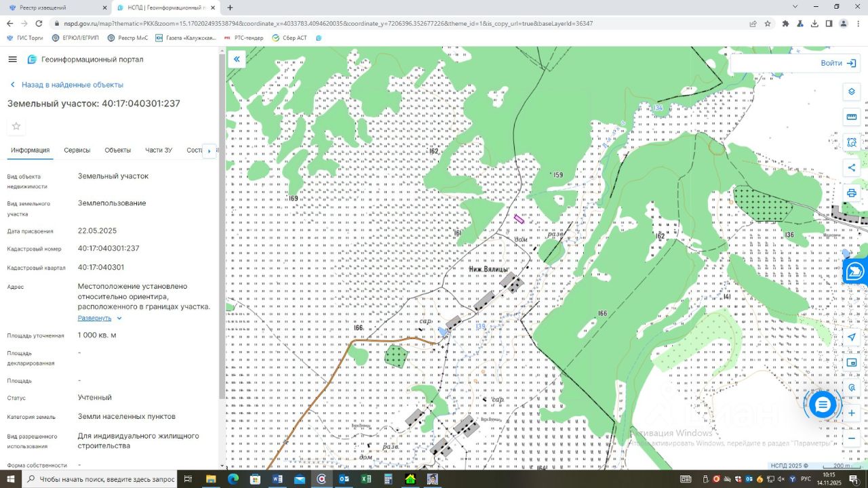Image resolution: width=868 pixels, height=488 pixels.
Task: Collapse the side panel with double chevron
Action: click(237, 60)
